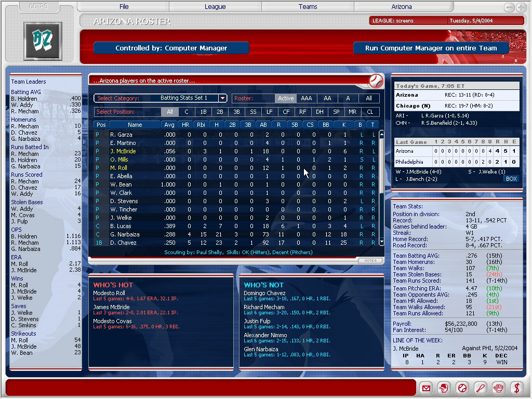This screenshot has height=399, width=532.
Task: Open Modesto Roll under Who's Hot
Action: (109, 293)
